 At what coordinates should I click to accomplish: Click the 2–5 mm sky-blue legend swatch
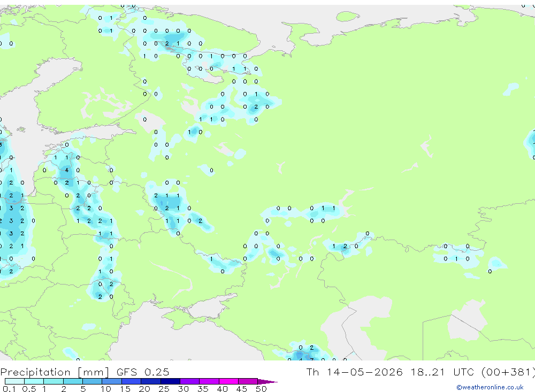pyautogui.click(x=73, y=381)
